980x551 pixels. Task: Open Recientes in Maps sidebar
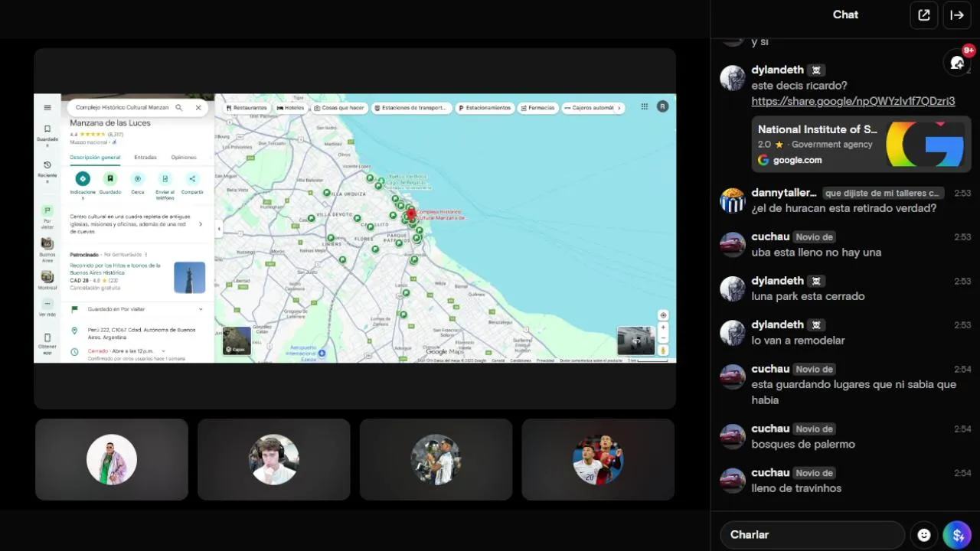coord(47,171)
